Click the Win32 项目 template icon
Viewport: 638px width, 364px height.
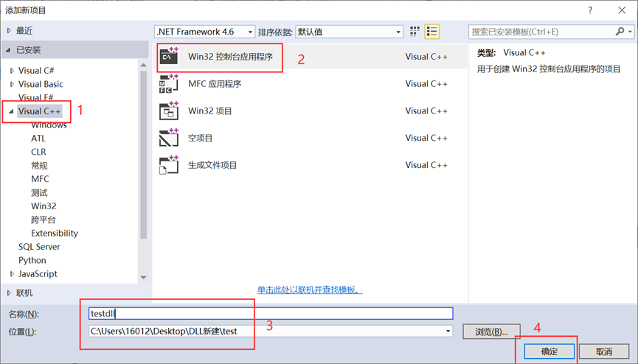coord(169,111)
